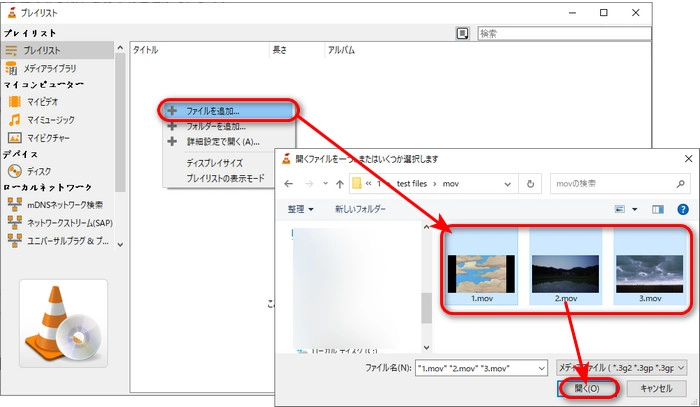
Task: Open the 整理 organize menu
Action: (x=300, y=209)
